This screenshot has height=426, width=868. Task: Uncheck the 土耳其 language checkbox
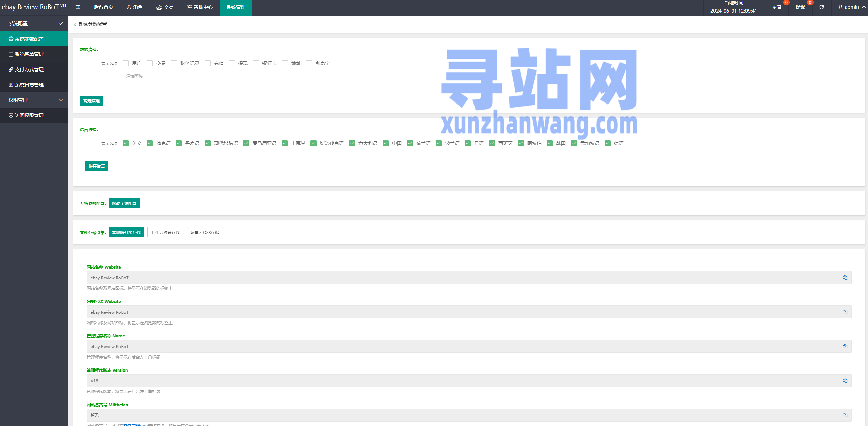[285, 143]
